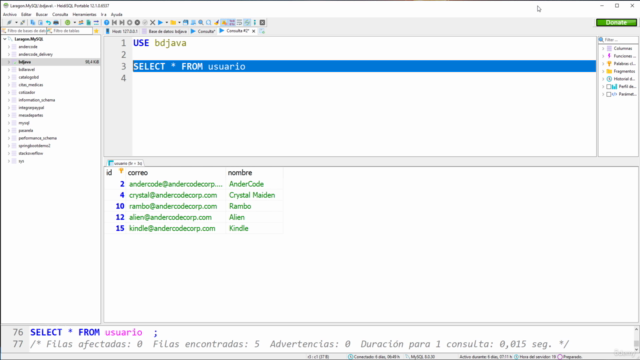This screenshot has width=640, height=360.
Task: Open the session manager dropdown arrow
Action: coord(16,22)
